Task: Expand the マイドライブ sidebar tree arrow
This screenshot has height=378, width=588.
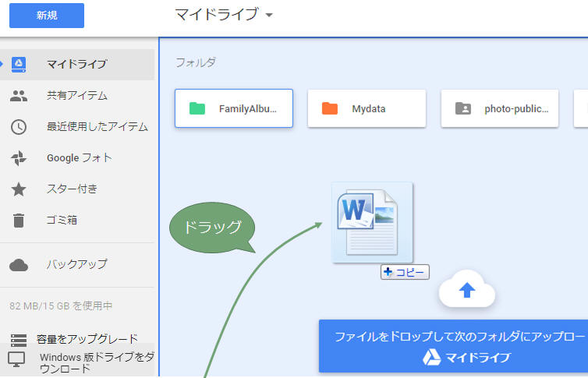Action: coord(2,64)
